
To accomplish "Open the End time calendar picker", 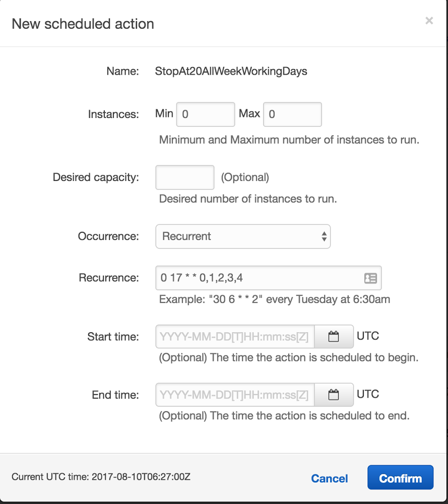I will pyautogui.click(x=334, y=395).
